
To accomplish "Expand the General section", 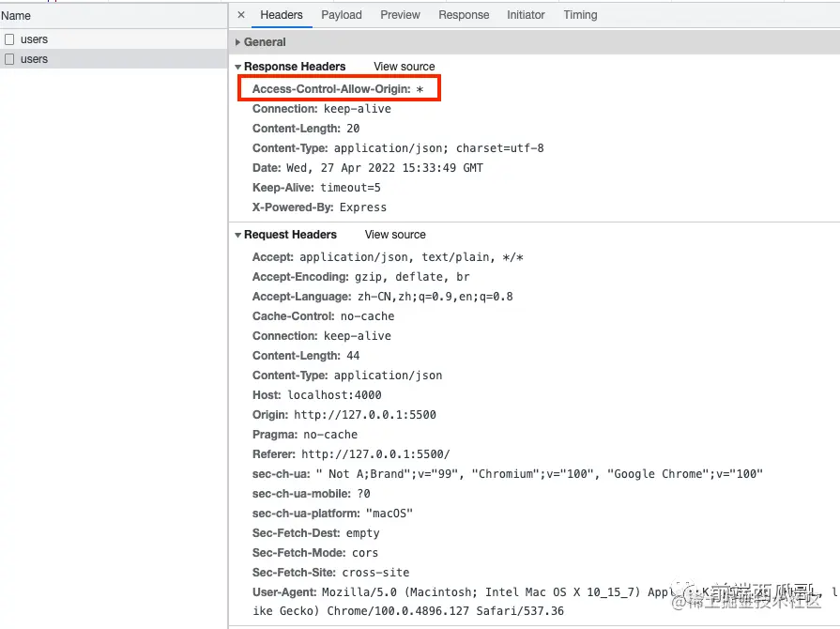I will pos(237,42).
